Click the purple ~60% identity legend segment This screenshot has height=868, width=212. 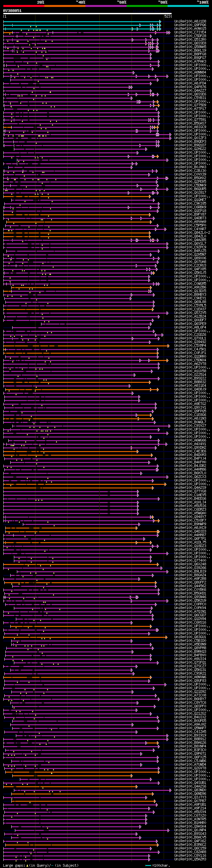(x=106, y=6)
